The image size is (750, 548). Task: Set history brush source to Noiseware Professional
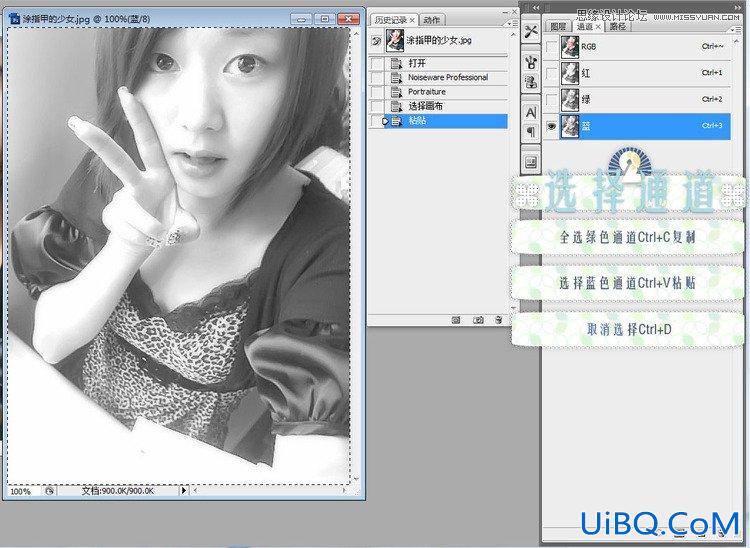(377, 77)
